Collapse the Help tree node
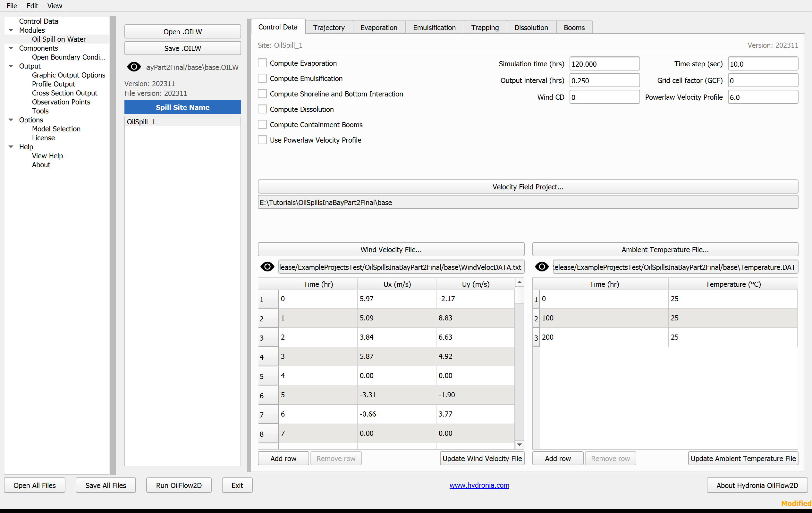This screenshot has width=812, height=513. coord(11,147)
